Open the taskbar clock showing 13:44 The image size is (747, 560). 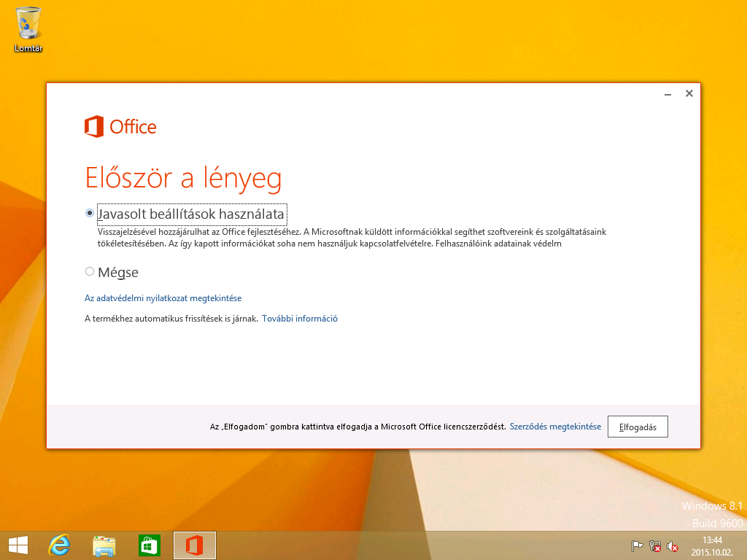click(712, 546)
